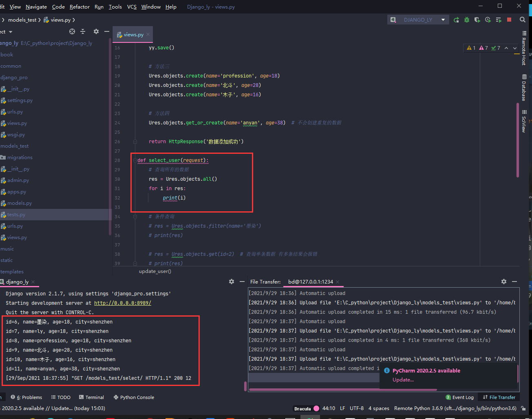Open the Database side panel
The height and width of the screenshot is (419, 532).
click(524, 87)
